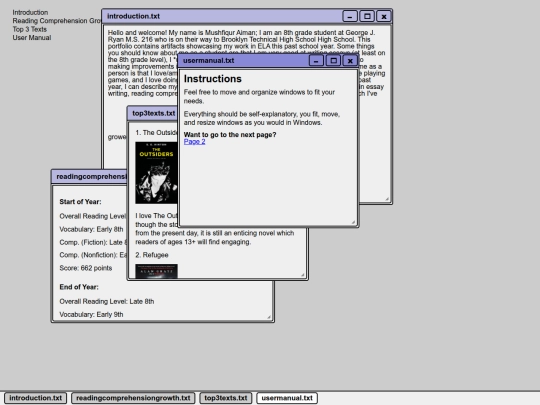The width and height of the screenshot is (540, 405).
Task: Focus the readingcomprehension window title bar
Action: tap(90, 177)
